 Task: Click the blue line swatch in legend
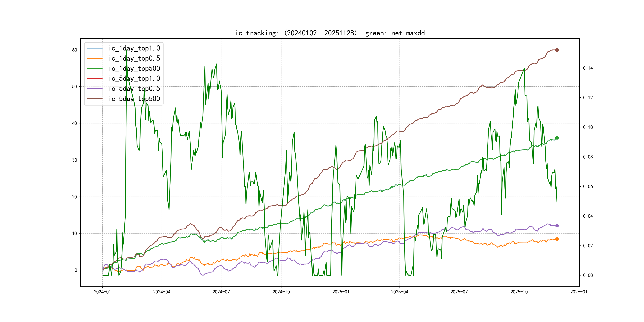[x=95, y=48]
